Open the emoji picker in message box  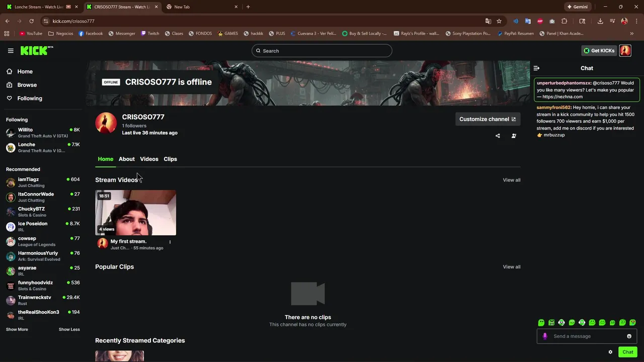point(629,336)
